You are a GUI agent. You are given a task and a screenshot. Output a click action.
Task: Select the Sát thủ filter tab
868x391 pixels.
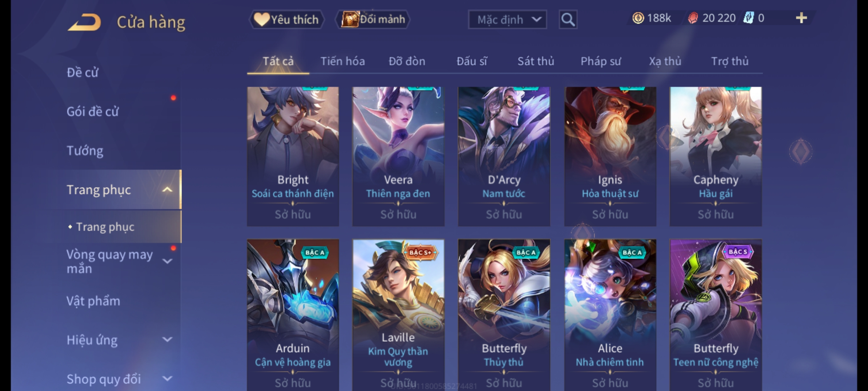(536, 61)
